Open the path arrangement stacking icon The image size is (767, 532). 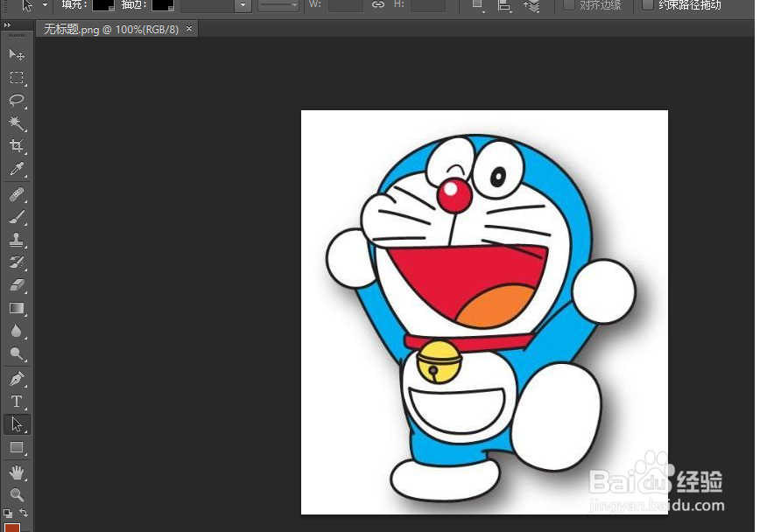coord(531,6)
